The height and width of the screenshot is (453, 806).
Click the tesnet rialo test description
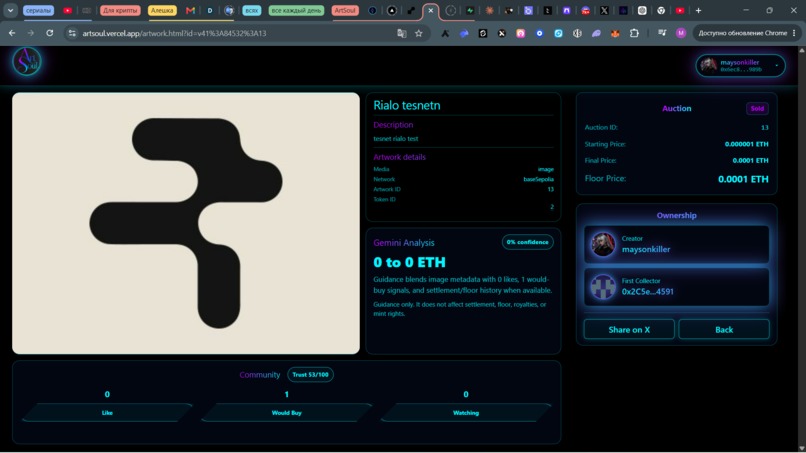(x=396, y=139)
